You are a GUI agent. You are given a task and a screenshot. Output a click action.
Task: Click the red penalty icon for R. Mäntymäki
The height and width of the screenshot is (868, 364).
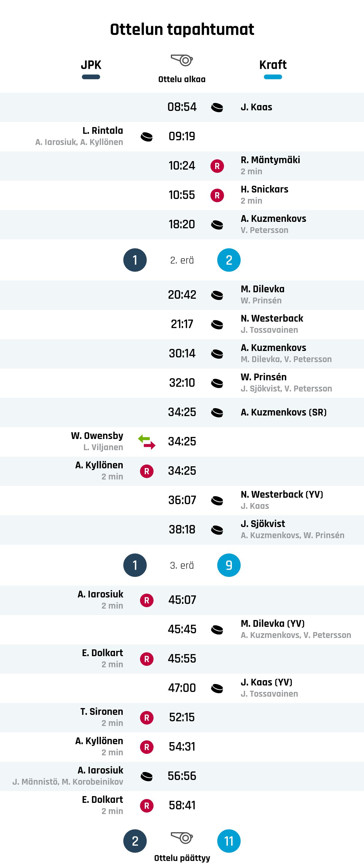click(x=217, y=166)
